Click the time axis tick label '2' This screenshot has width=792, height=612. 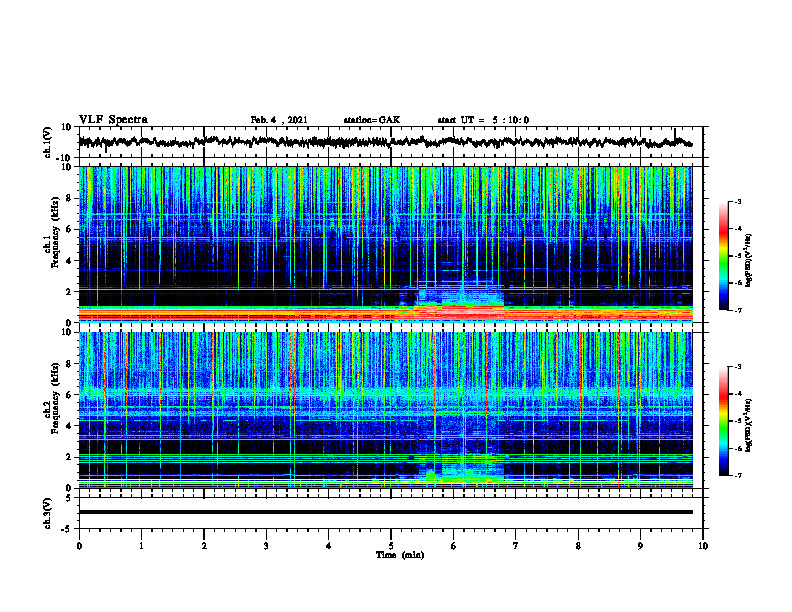pyautogui.click(x=204, y=546)
